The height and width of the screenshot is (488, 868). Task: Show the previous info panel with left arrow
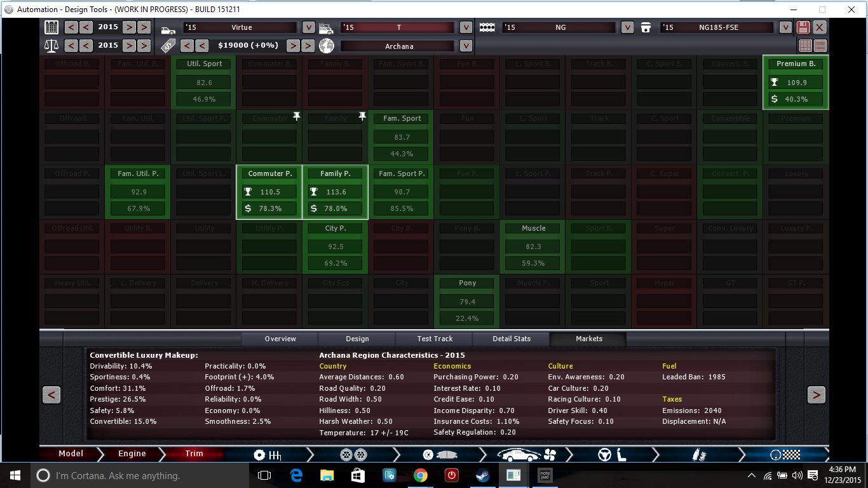pos(51,395)
